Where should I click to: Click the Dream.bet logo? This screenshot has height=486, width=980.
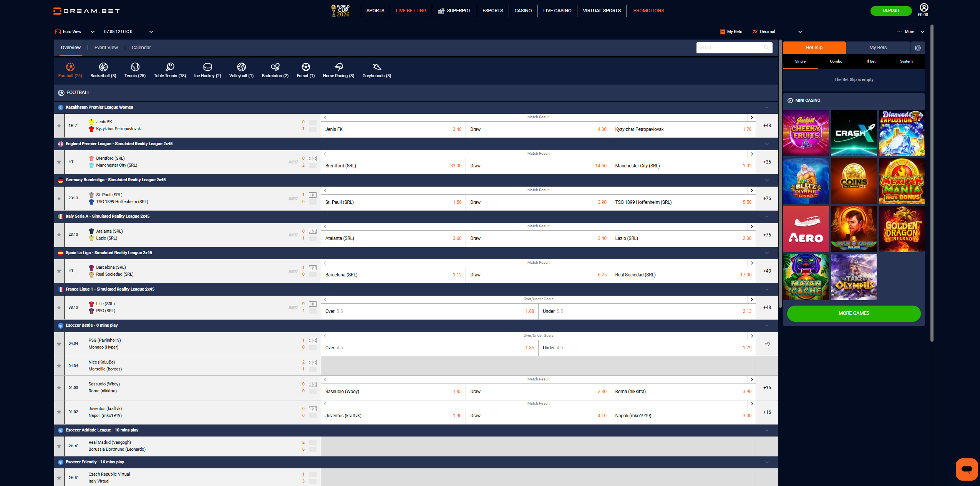[87, 11]
